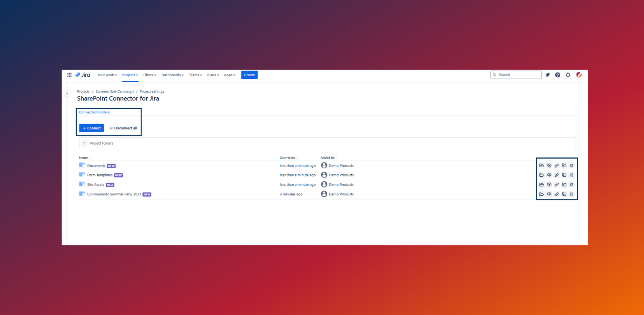
Task: Copy the link for the Site Assets folder
Action: click(556, 184)
